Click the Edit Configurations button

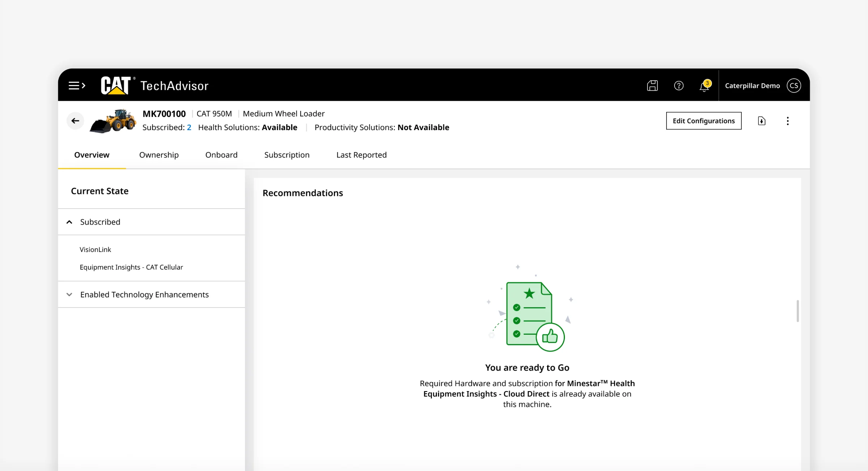[704, 121]
